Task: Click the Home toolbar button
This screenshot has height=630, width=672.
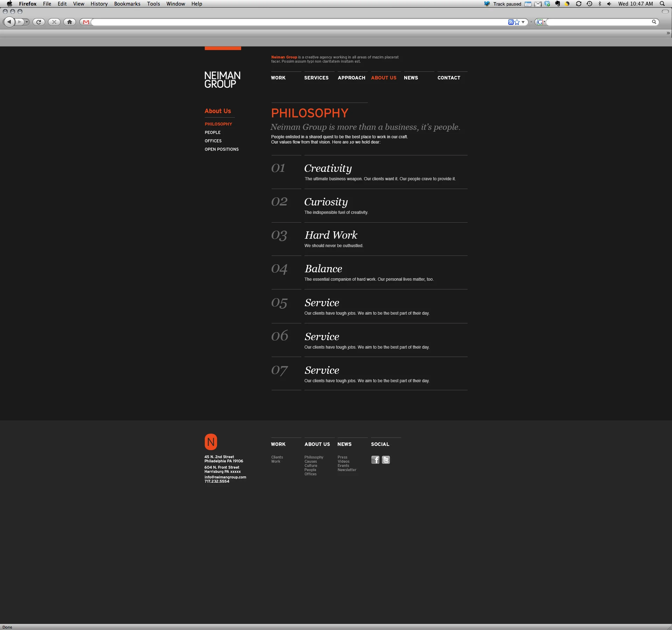Action: tap(70, 22)
